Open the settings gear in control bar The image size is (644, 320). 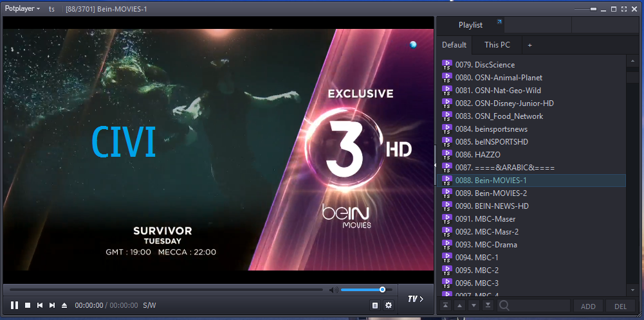point(389,305)
